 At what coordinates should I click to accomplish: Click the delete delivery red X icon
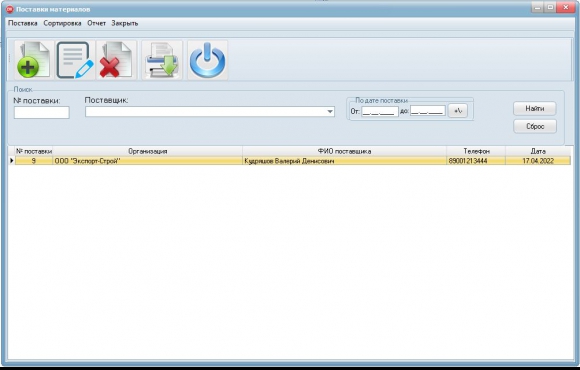point(117,60)
